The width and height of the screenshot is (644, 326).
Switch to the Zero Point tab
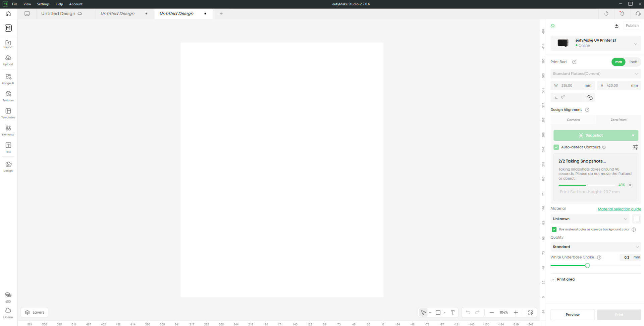click(618, 120)
